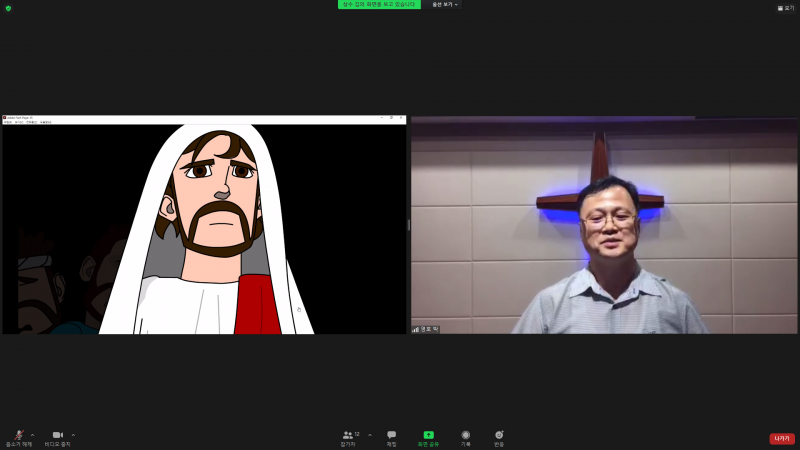Screen dimensions: 800x450
Task: Open the participants (참가자) panel
Action: point(348,439)
